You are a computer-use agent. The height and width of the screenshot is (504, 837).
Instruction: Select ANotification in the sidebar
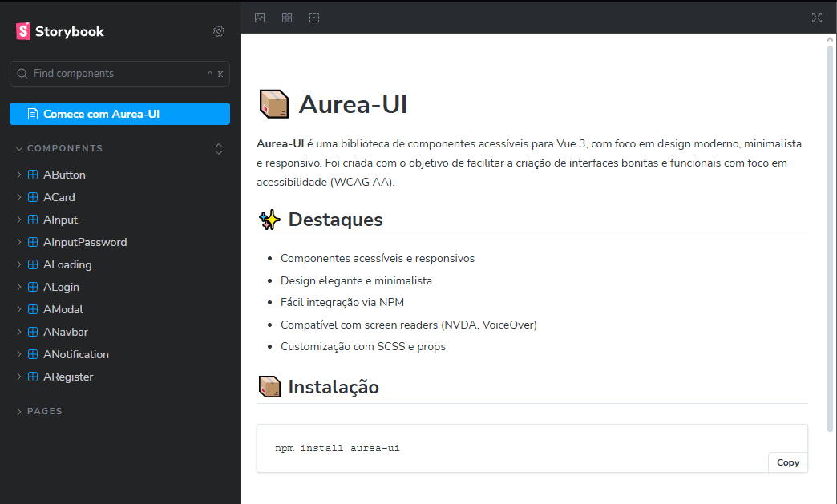[x=76, y=354]
